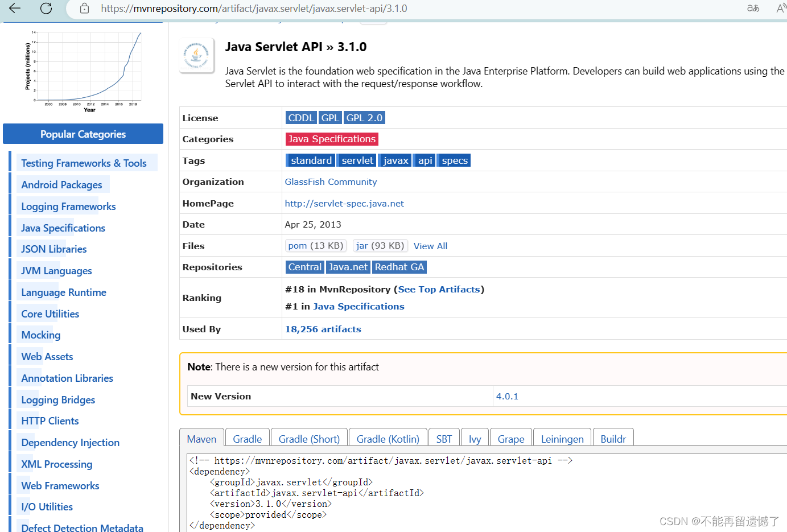Open Android Packages category
This screenshot has height=532, width=787.
(61, 184)
